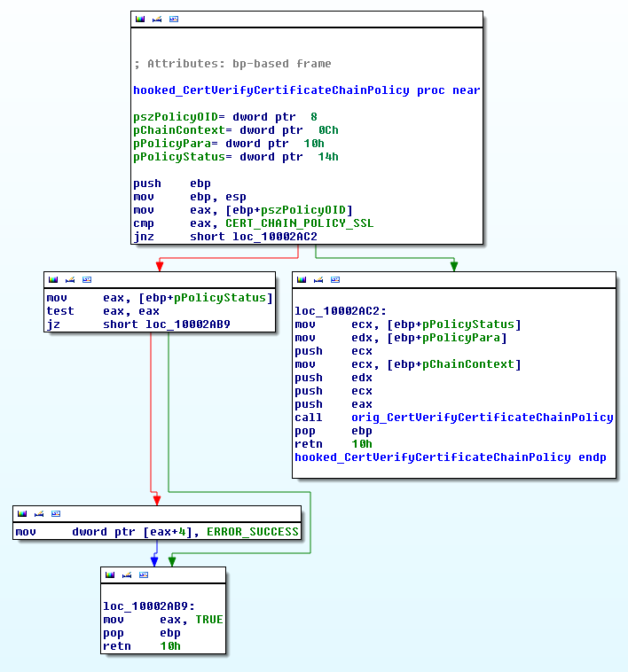Click third title icon on function entry node

pos(174,19)
